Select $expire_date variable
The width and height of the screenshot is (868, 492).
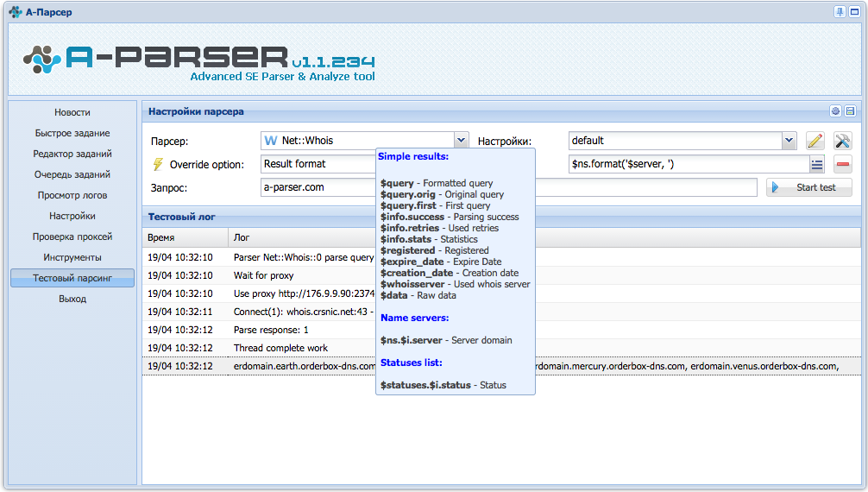click(x=412, y=262)
